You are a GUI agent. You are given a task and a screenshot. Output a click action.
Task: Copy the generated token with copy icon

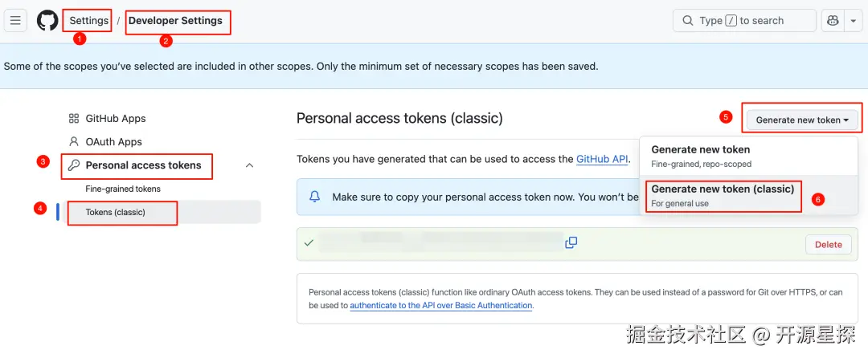[571, 242]
